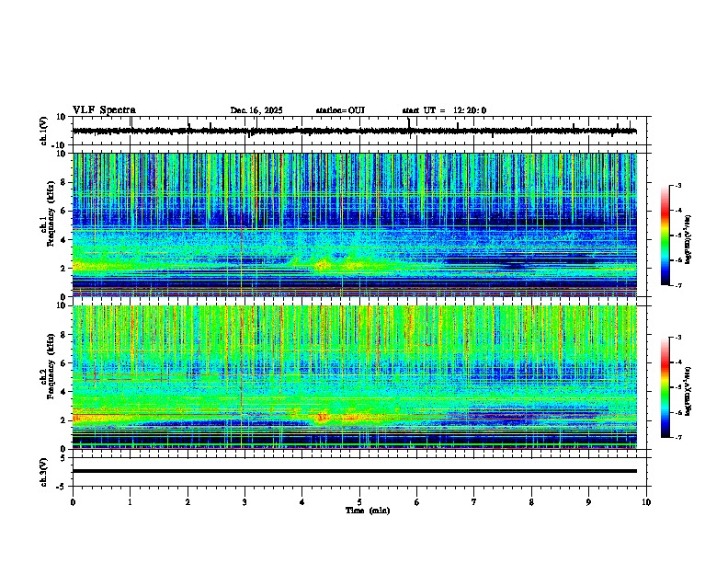Click the 'start UT = 12:20:0' header text
728x563 pixels.
pos(444,110)
